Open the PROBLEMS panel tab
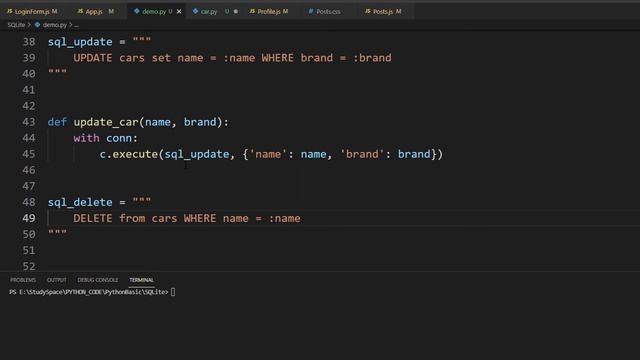The height and width of the screenshot is (360, 640). coord(23,280)
